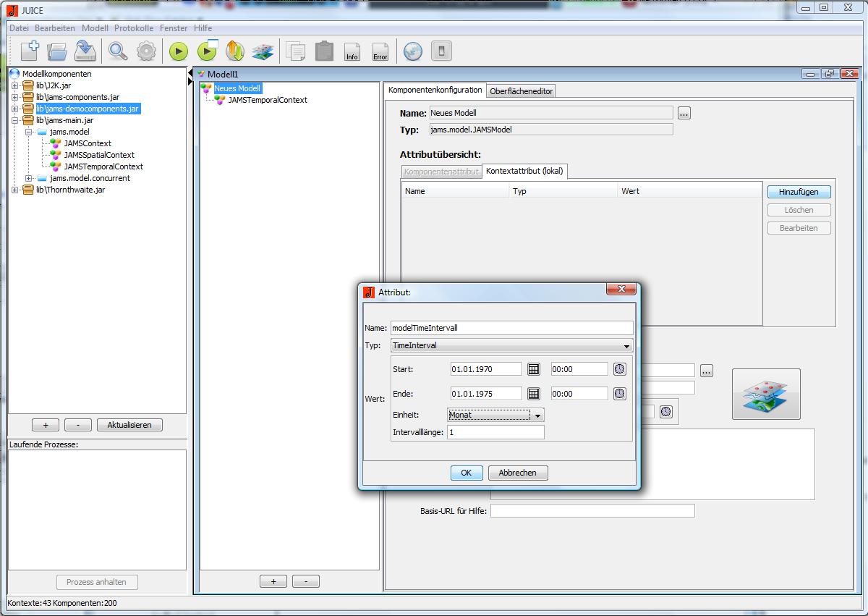Open the Info log icon
The height and width of the screenshot is (616, 868).
point(352,51)
